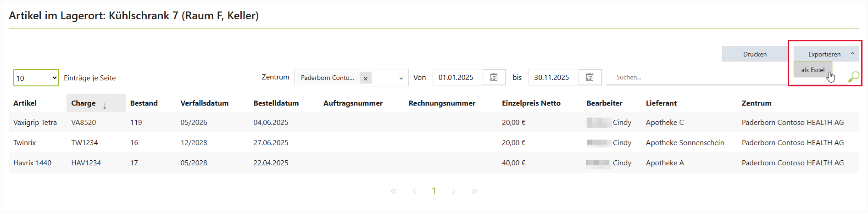Open the bis date calendar picker
Screen dimensions: 868x214
pos(590,77)
